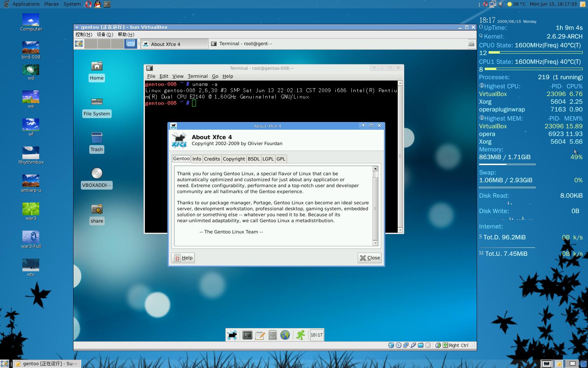Open the share folder on guest desktop

point(97,214)
